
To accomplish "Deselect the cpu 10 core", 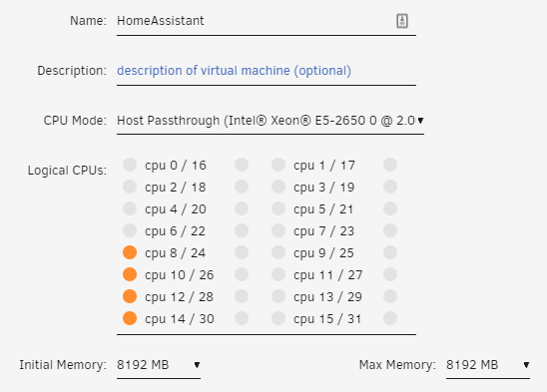I will (x=130, y=274).
